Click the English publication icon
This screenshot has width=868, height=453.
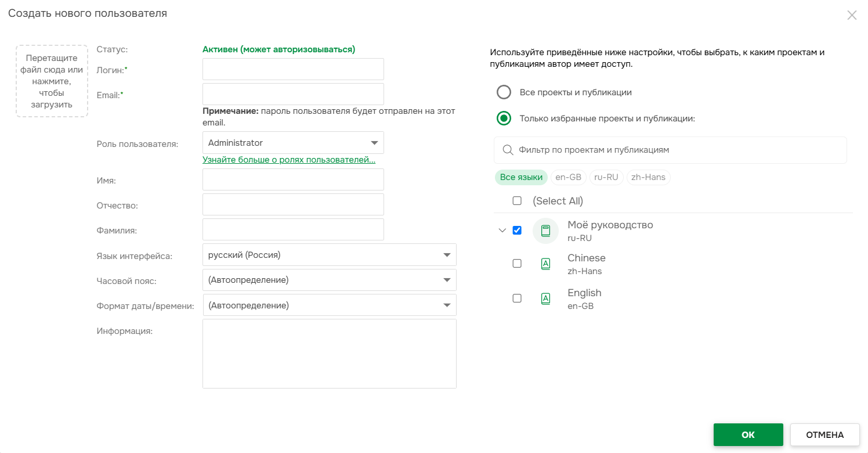click(545, 299)
